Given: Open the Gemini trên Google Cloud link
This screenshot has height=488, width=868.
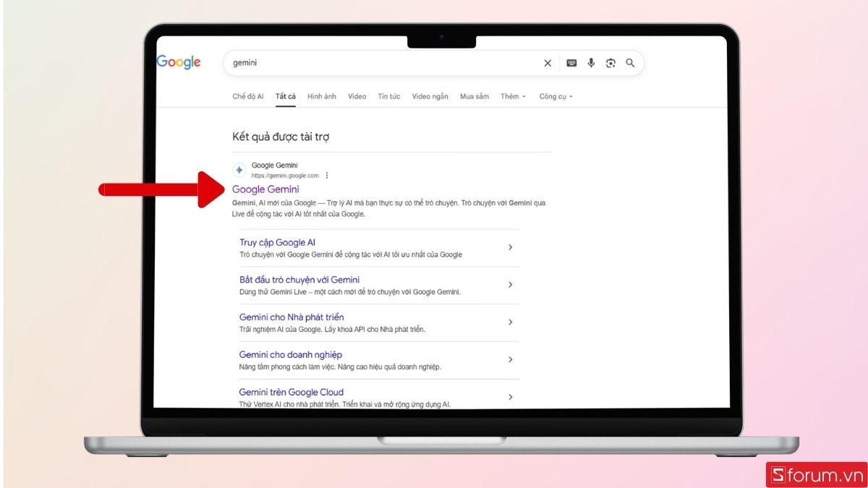Looking at the screenshot, I should [292, 392].
